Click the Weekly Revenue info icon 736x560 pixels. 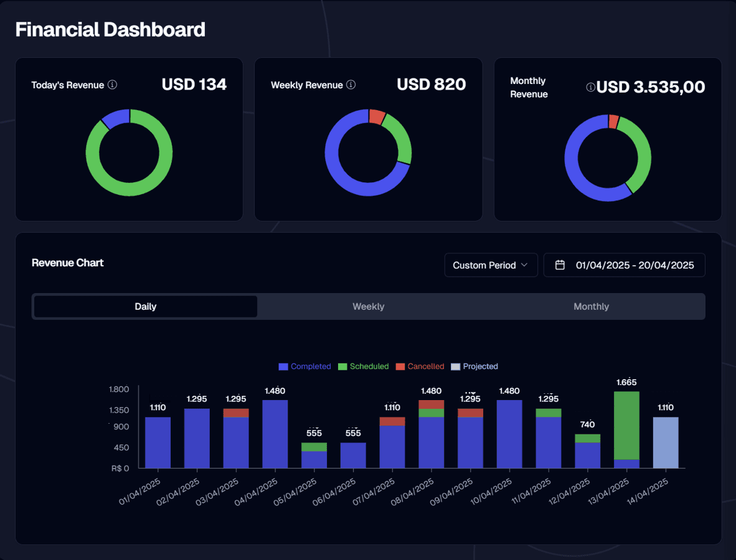coord(352,85)
